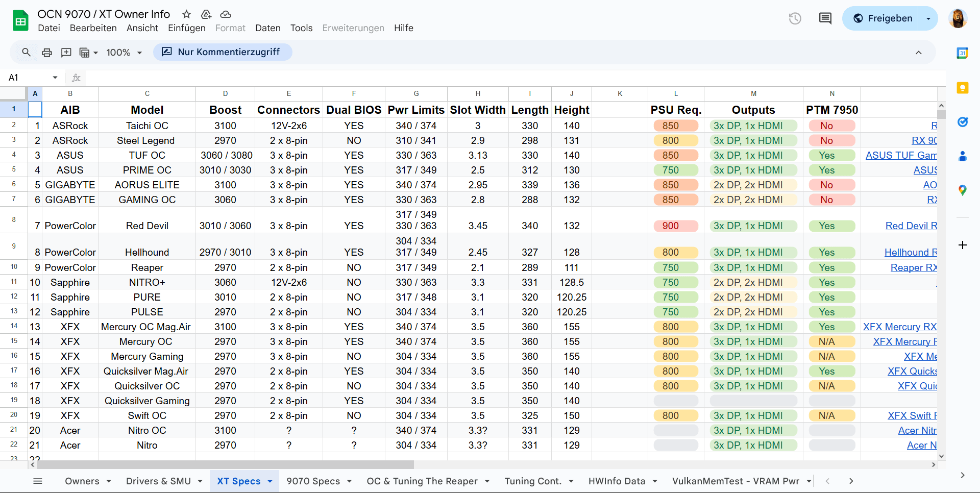Image resolution: width=980 pixels, height=493 pixels.
Task: Open the XT Specs tab dropdown arrow
Action: point(270,481)
